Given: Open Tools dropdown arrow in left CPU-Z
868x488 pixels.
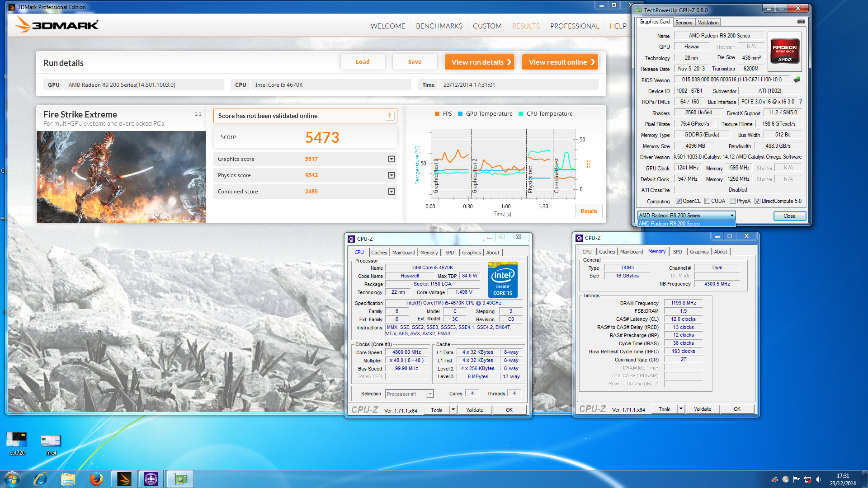Looking at the screenshot, I should click(x=453, y=410).
